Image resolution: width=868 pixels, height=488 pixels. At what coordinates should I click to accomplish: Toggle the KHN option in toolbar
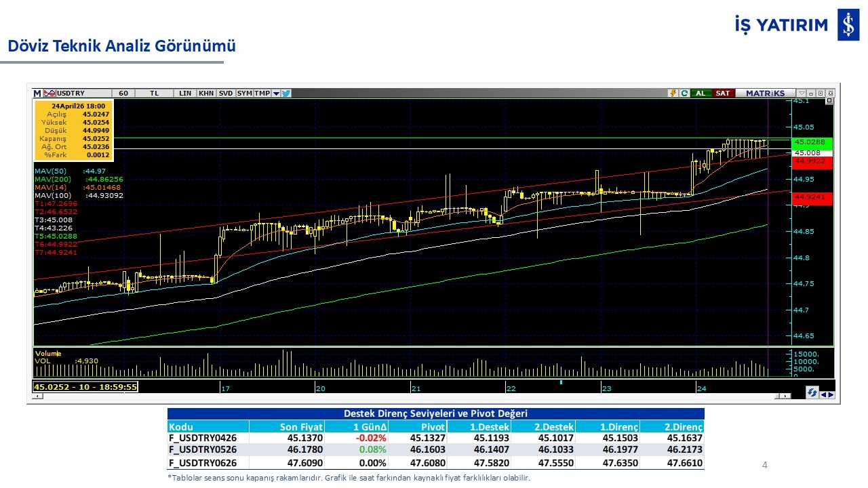click(x=206, y=94)
